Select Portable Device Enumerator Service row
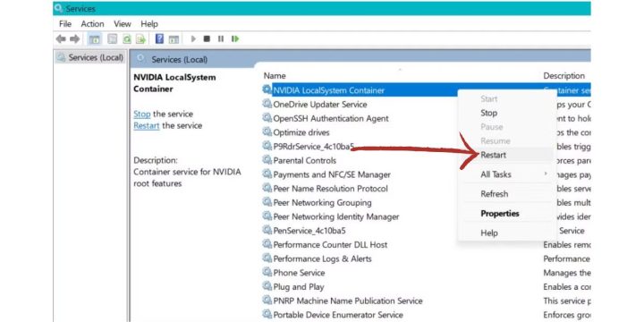This screenshot has width=644, height=322. coord(338,315)
